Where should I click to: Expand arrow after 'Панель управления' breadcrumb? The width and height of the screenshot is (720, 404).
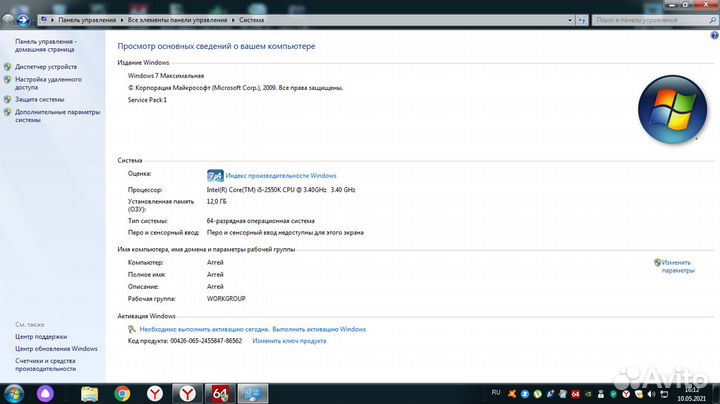click(122, 20)
